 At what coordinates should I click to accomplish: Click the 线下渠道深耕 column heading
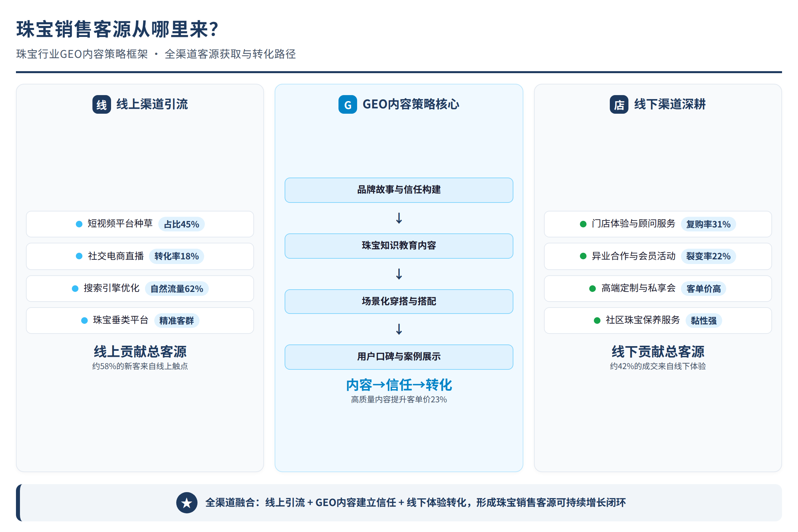(670, 104)
